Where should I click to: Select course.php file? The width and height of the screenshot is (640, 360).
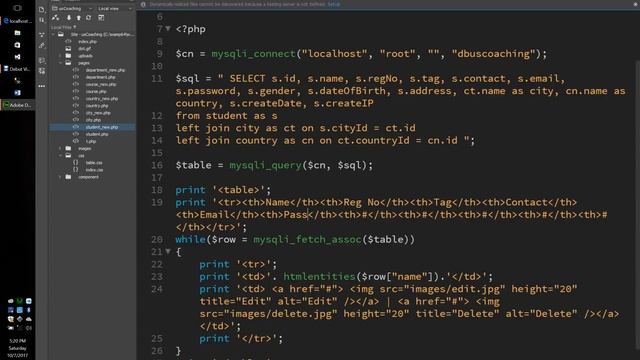(x=96, y=91)
